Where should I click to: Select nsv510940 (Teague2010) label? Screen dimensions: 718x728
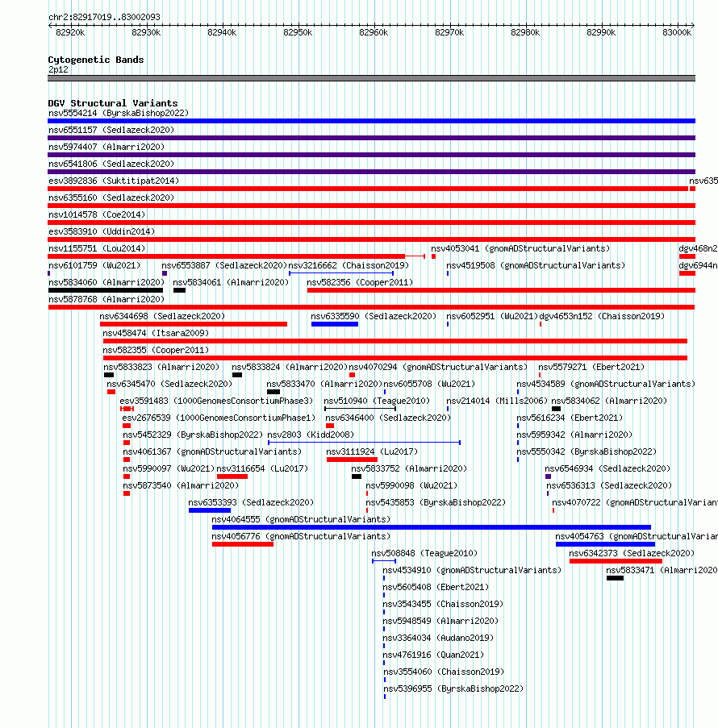tap(377, 401)
